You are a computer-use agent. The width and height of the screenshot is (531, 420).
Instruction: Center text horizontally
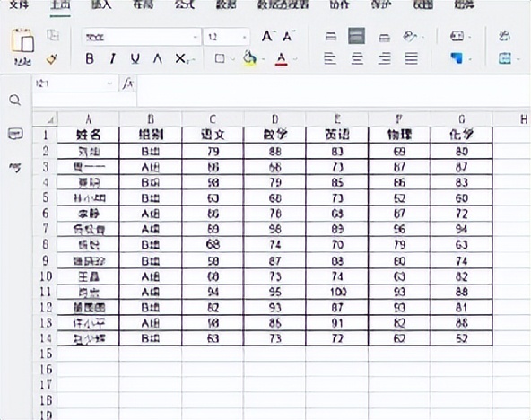pos(357,59)
